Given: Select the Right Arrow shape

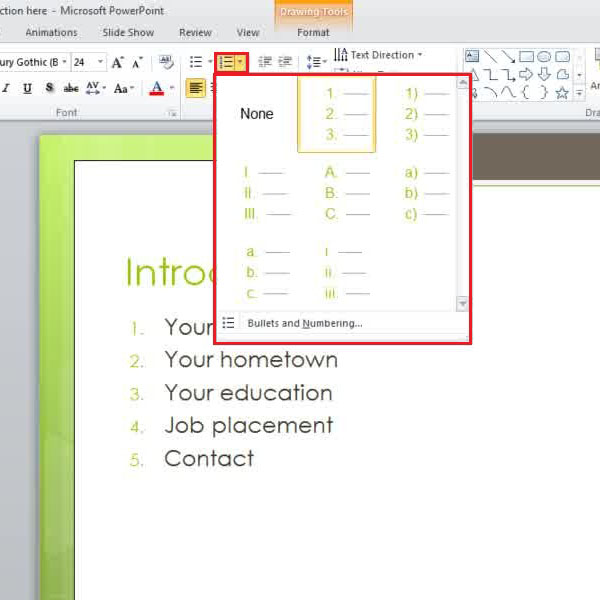Looking at the screenshot, I should (527, 74).
